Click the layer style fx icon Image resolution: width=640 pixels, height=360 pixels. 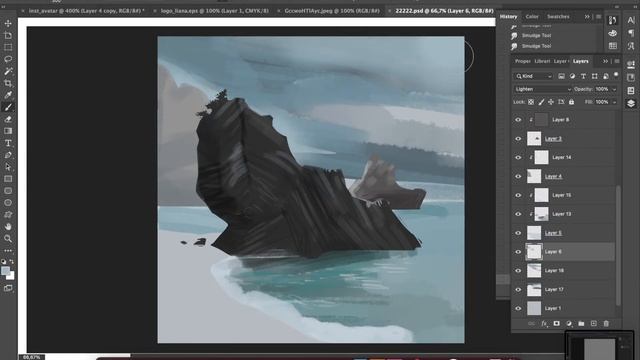click(x=544, y=323)
